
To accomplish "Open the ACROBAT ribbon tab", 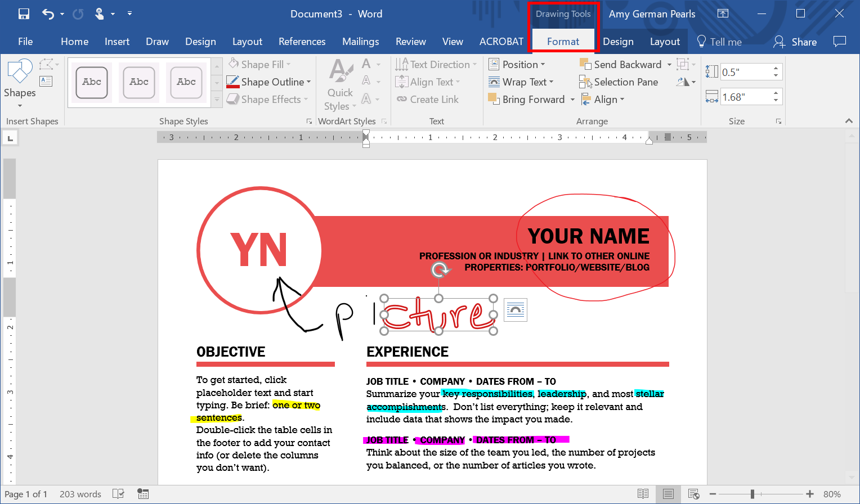I will (501, 41).
